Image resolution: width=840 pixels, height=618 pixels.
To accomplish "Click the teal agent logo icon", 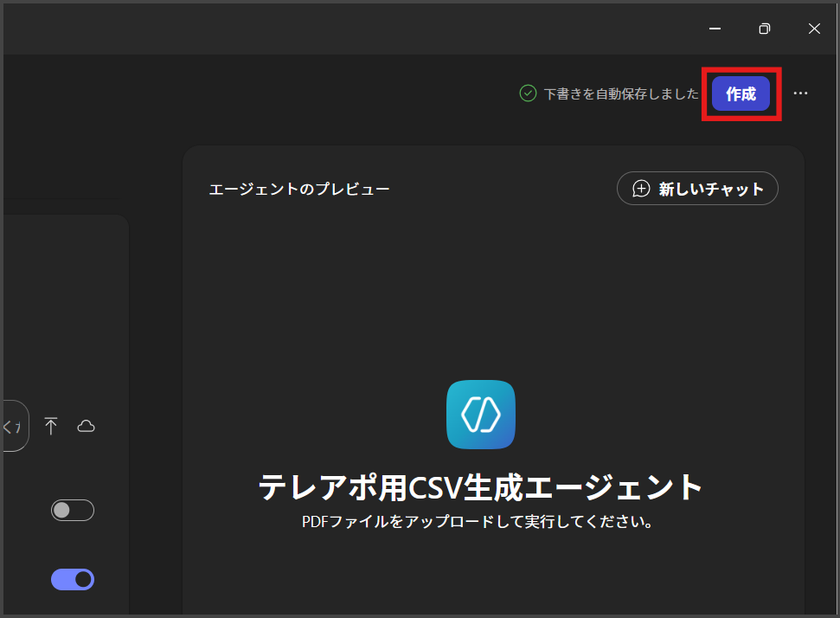I will [481, 415].
